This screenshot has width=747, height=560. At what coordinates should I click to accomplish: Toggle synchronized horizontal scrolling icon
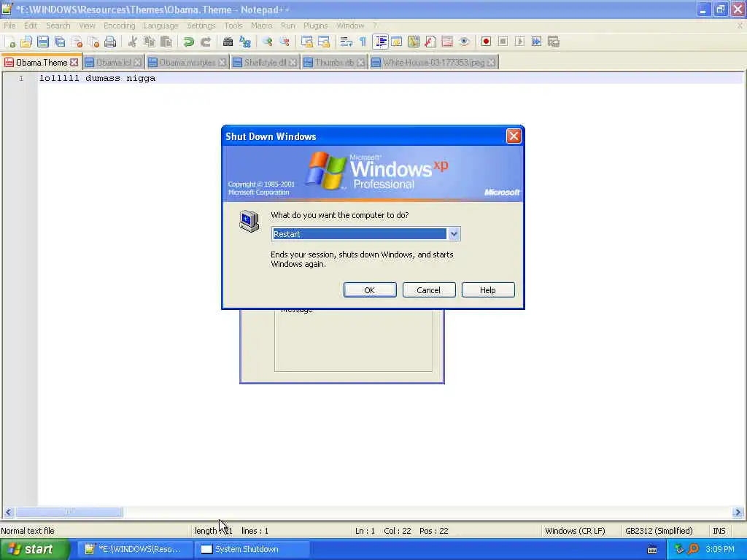coord(323,42)
